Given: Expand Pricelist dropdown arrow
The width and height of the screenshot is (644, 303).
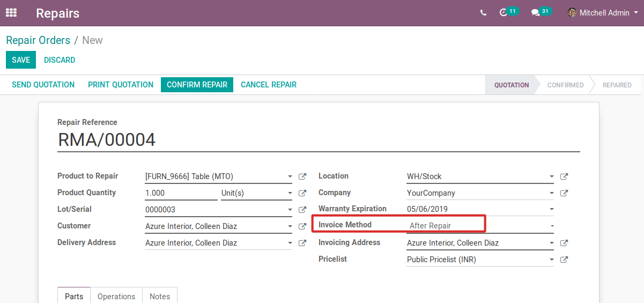Looking at the screenshot, I should click(x=552, y=260).
